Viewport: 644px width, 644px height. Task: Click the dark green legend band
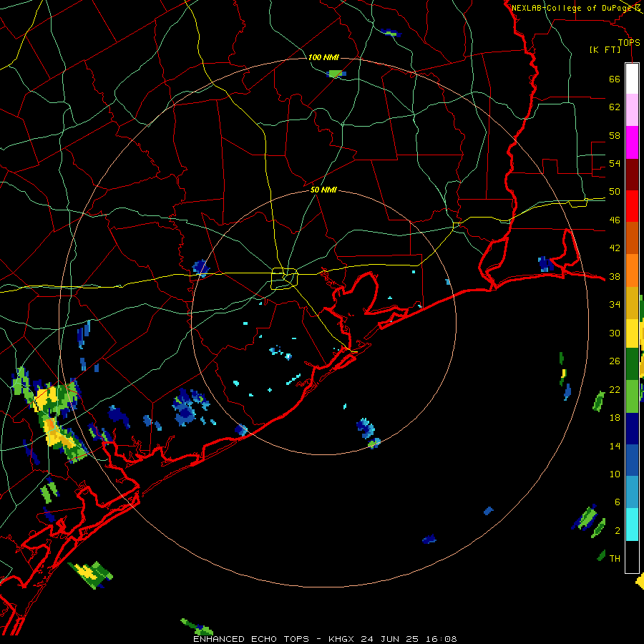(632, 364)
